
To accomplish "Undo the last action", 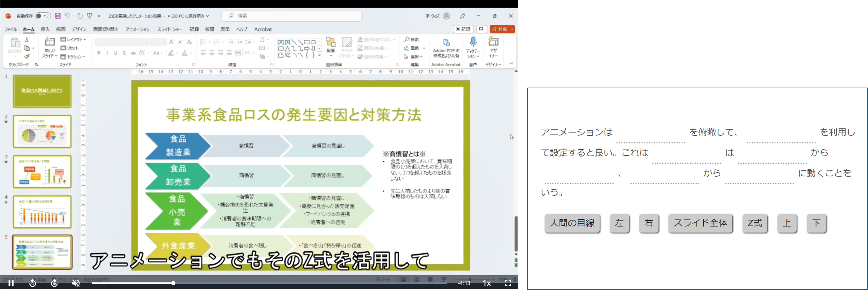I will pyautogui.click(x=67, y=16).
